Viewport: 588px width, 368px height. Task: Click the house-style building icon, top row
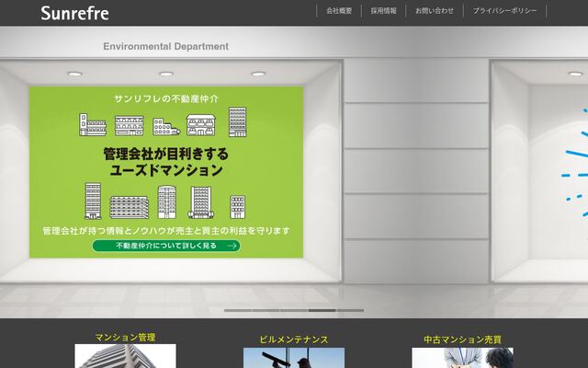click(x=201, y=125)
